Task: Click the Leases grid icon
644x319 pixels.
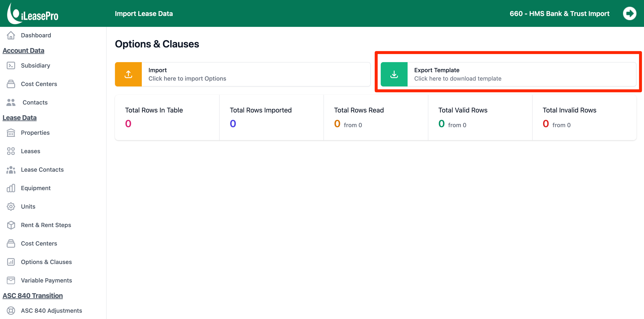Action: [11, 151]
